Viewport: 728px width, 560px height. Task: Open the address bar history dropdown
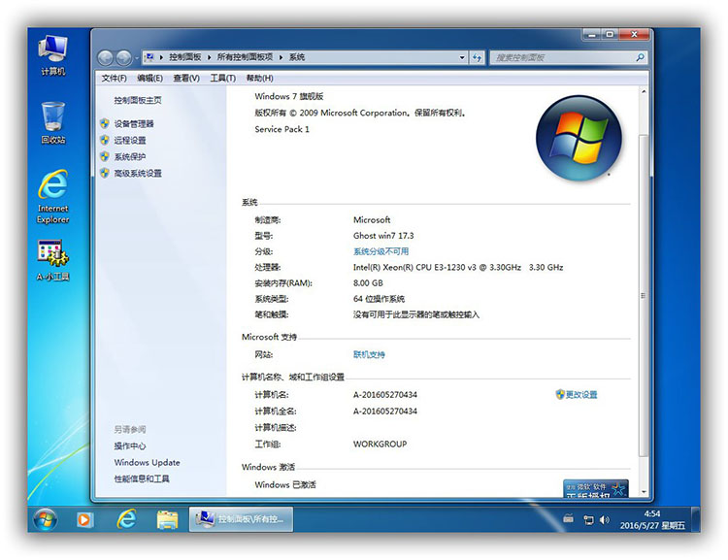point(462,57)
